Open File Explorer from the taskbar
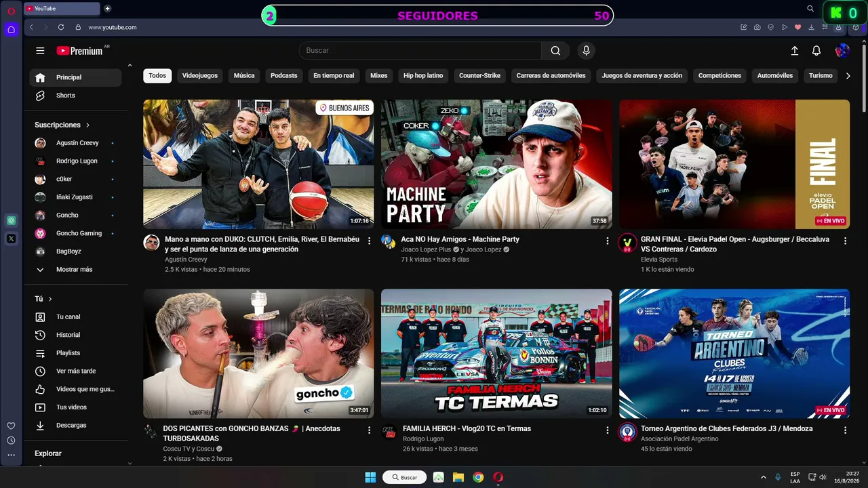This screenshot has height=488, width=868. 458,477
